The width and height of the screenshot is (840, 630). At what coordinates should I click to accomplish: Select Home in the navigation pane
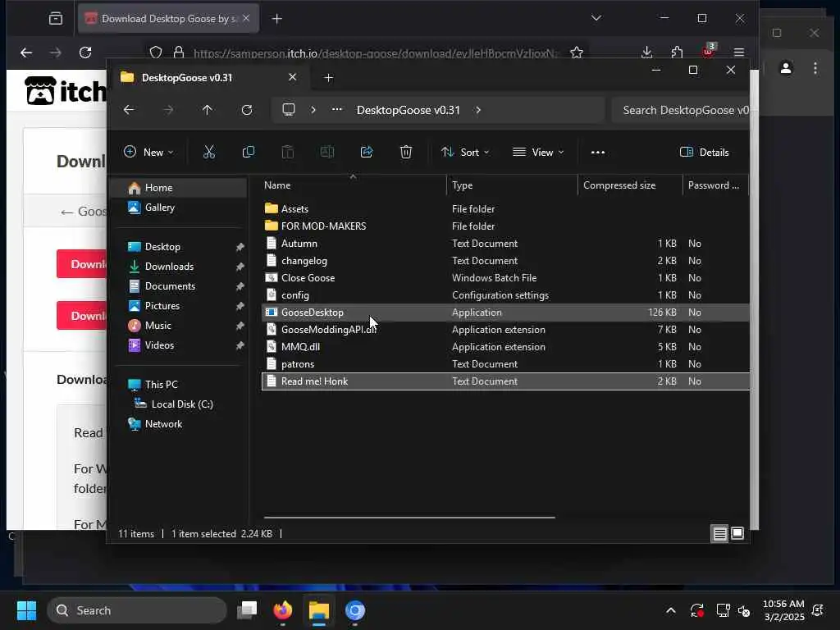(x=179, y=188)
